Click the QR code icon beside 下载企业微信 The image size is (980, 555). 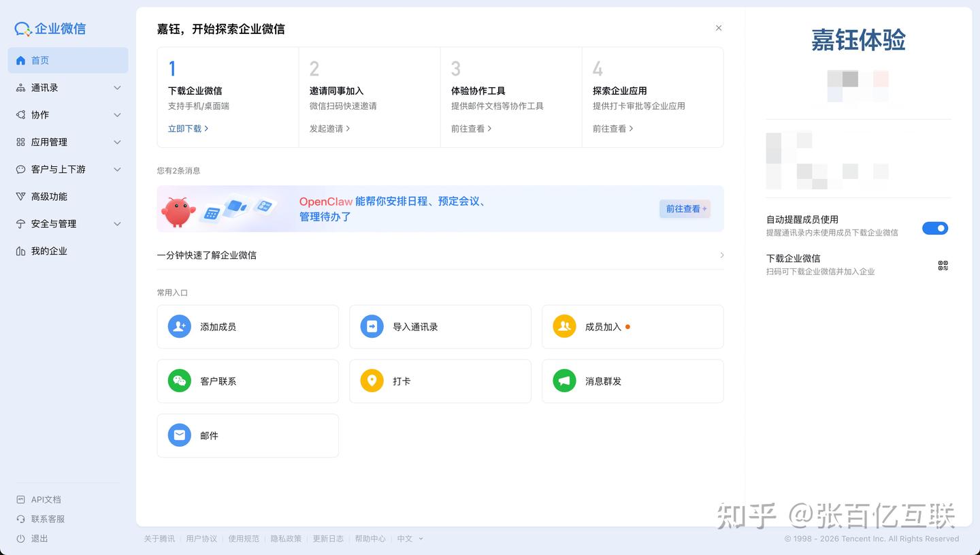coord(943,266)
